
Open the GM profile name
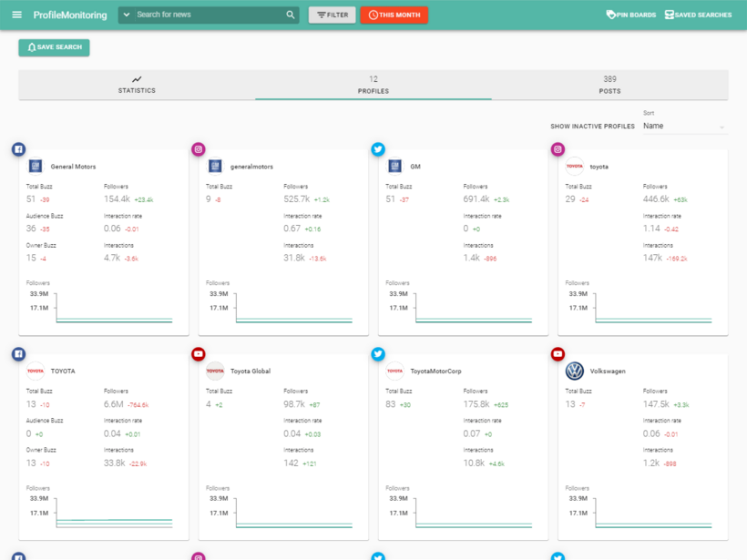point(415,167)
